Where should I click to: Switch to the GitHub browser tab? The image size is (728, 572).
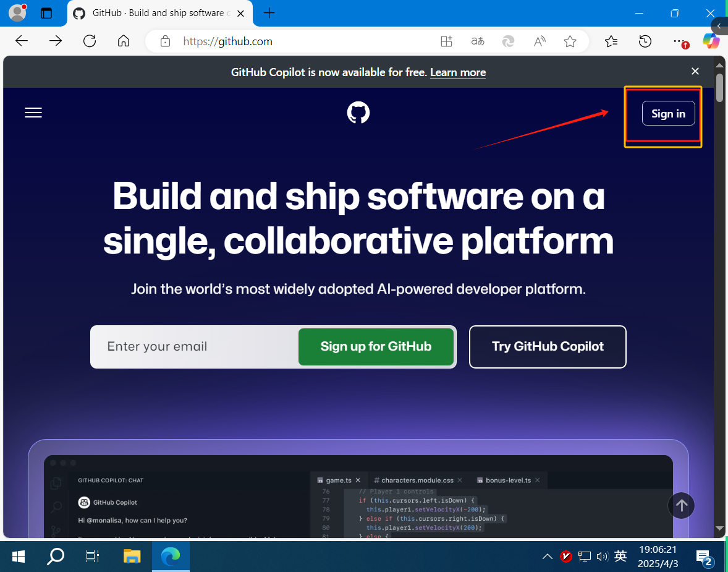[160, 14]
